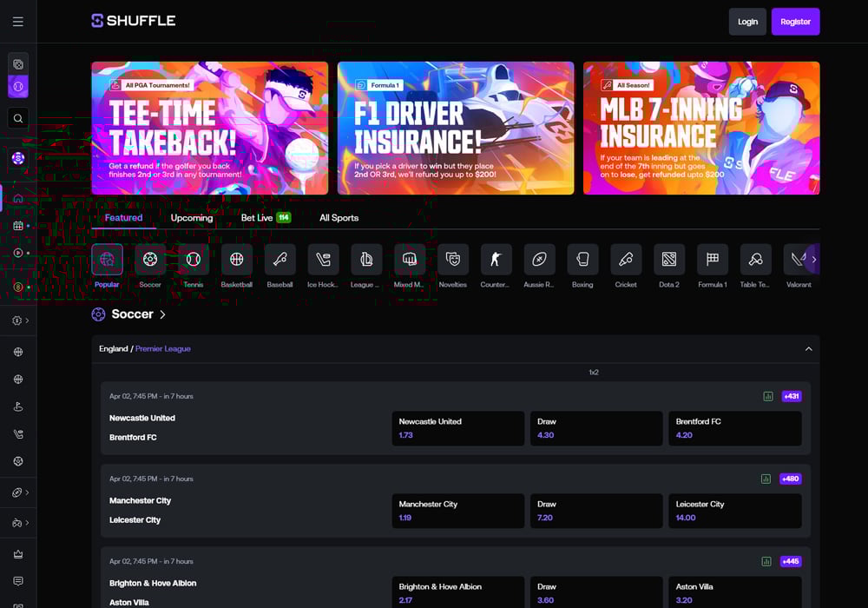The width and height of the screenshot is (868, 608).
Task: Pick the Boxing sport icon
Action: click(582, 260)
